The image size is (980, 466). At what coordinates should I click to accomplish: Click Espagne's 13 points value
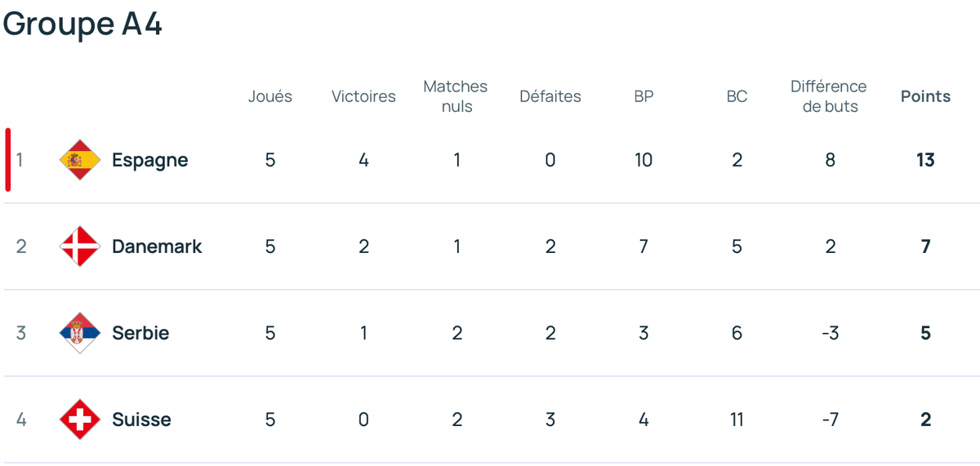click(925, 160)
